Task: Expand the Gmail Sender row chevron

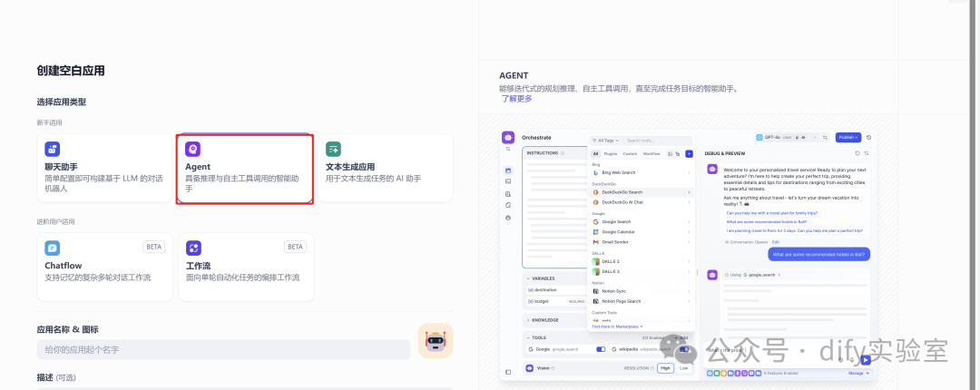Action: point(690,242)
